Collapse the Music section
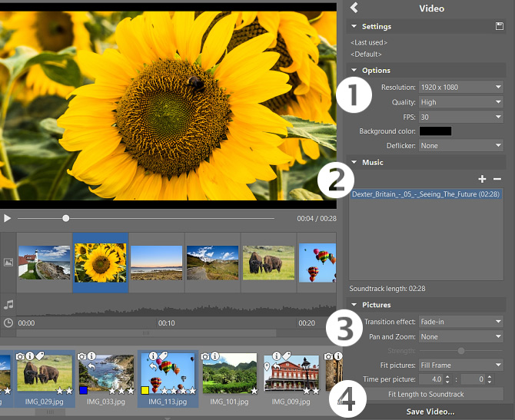This screenshot has height=420, width=515. [354, 162]
